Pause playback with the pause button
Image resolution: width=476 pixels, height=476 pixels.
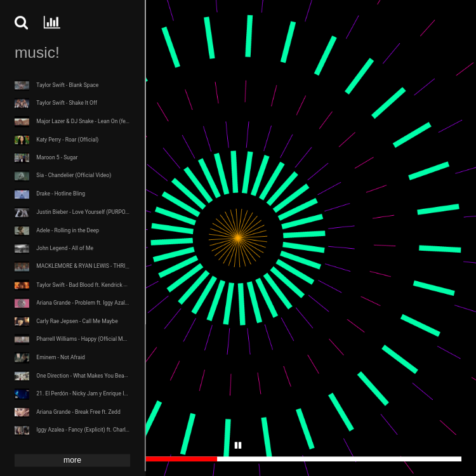[x=238, y=445]
